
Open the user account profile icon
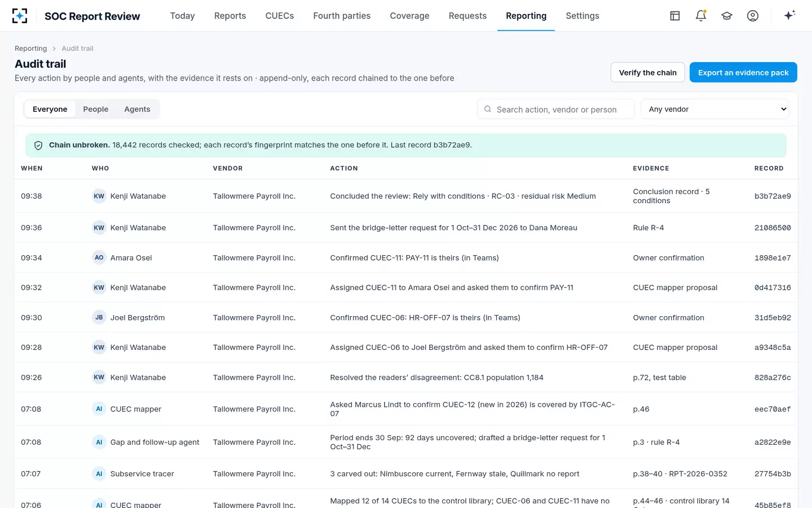[753, 16]
